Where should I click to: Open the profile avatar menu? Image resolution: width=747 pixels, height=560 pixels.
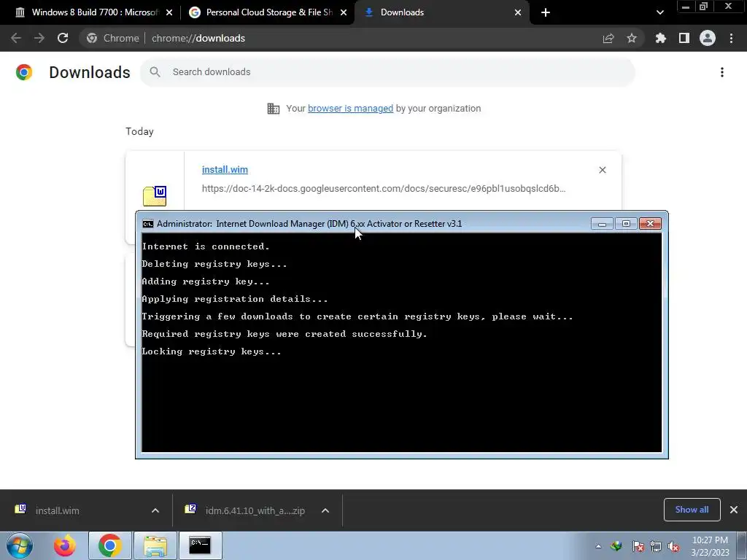708,38
